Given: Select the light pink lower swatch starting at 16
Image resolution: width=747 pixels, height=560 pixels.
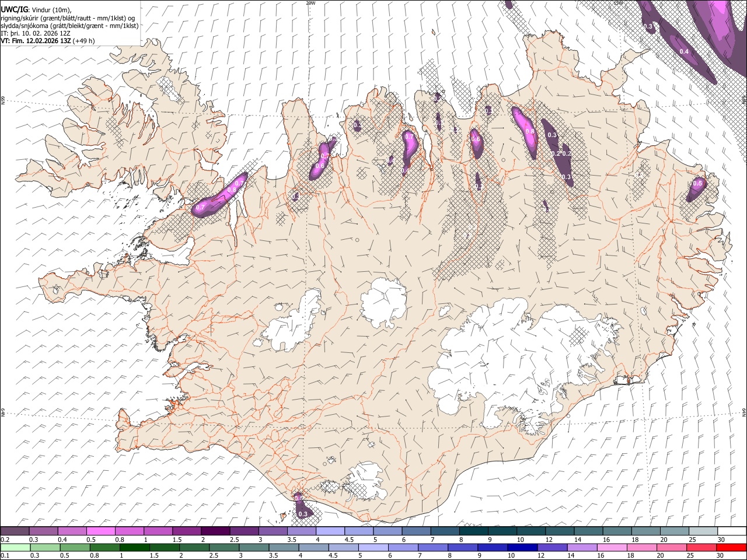Looking at the screenshot, I should 612,547.
